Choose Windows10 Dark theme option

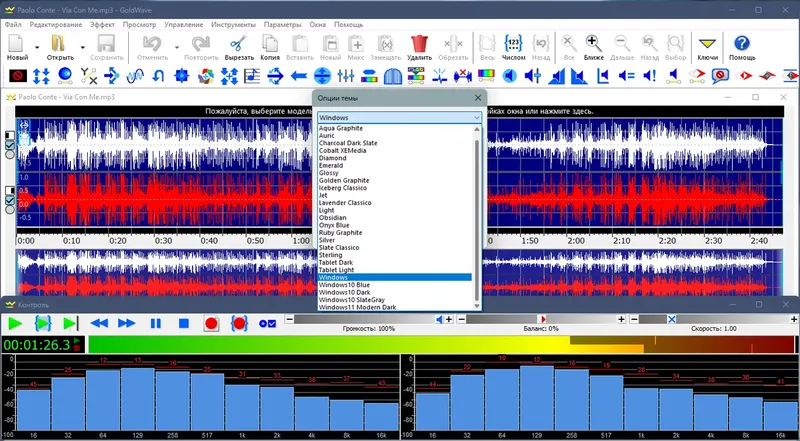pyautogui.click(x=346, y=292)
